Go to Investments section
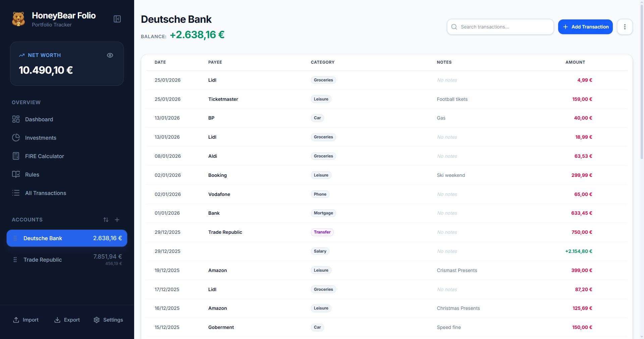The width and height of the screenshot is (644, 339). point(41,138)
